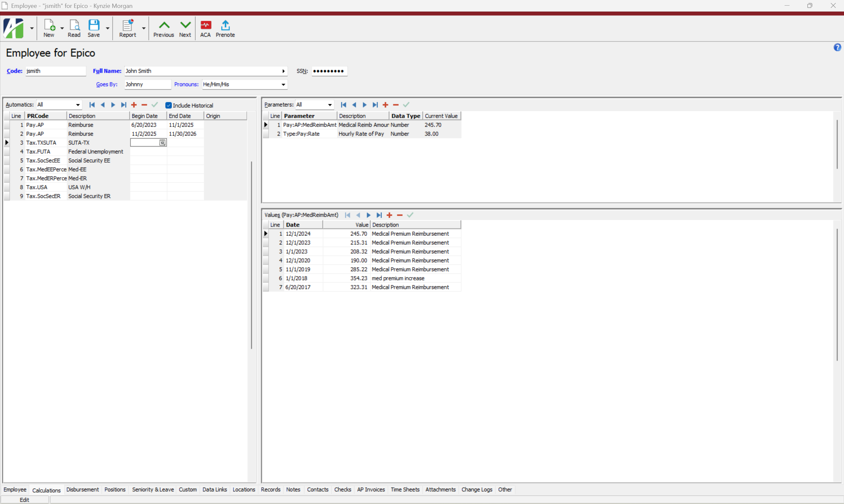Click the Goes By link label

coord(107,84)
